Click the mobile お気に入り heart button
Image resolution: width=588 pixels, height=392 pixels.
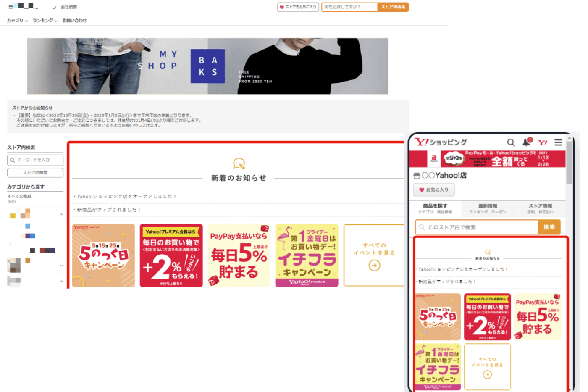tap(434, 190)
